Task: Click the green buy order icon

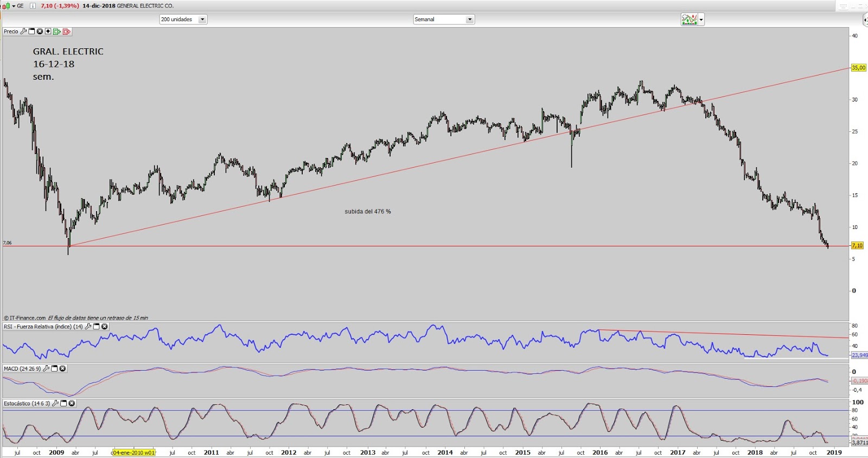Action: click(57, 31)
